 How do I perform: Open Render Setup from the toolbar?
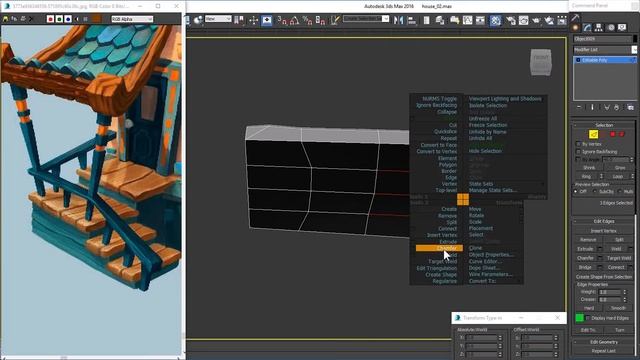point(511,20)
